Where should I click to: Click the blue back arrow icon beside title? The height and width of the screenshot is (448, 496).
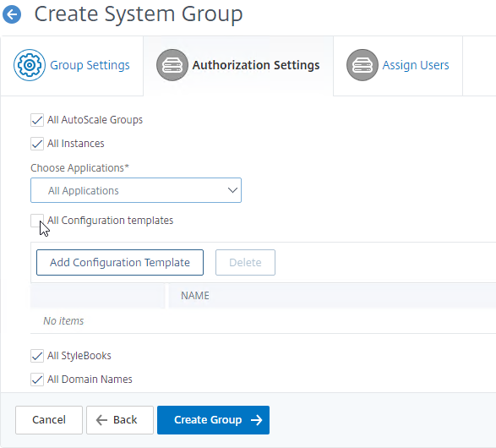pyautogui.click(x=12, y=14)
